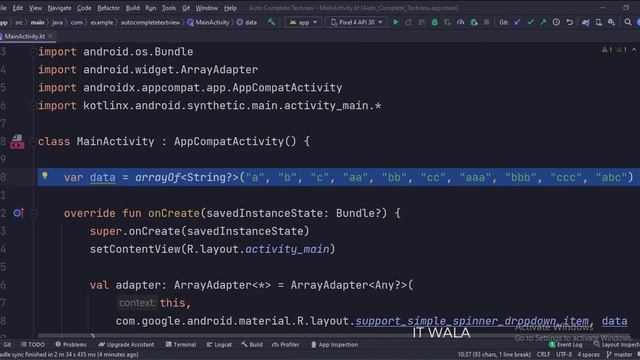Run the app with the green play button
The image size is (640, 360).
pos(396,22)
